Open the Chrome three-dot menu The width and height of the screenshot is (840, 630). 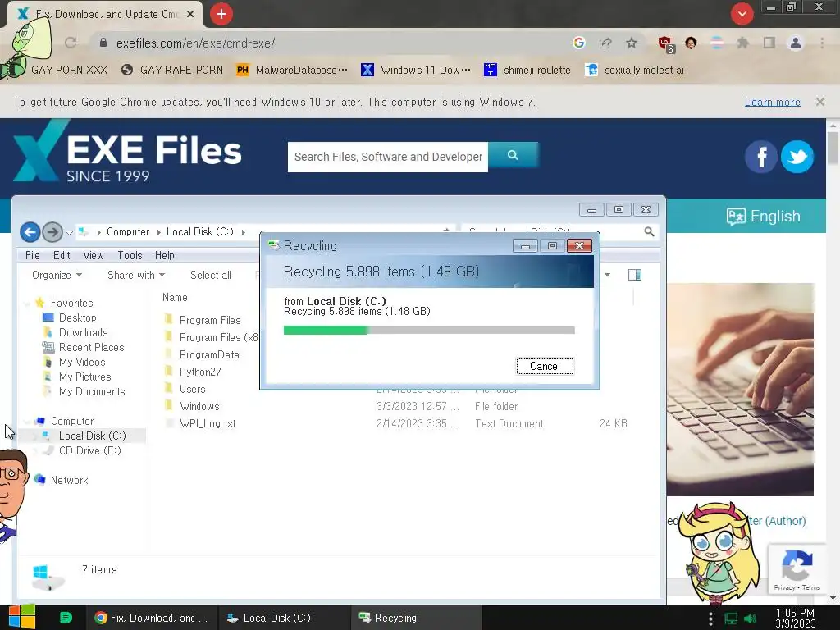point(822,43)
